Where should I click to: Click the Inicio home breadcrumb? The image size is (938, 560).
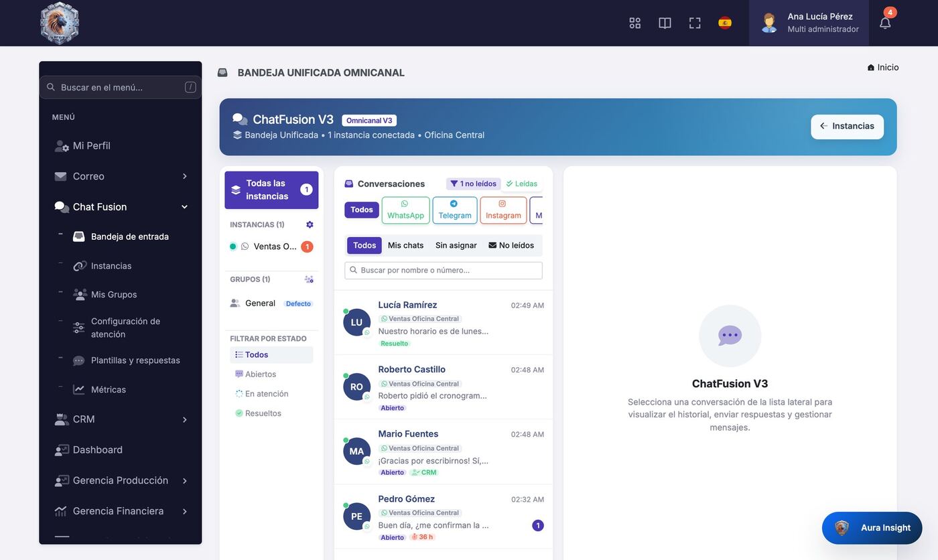click(883, 67)
